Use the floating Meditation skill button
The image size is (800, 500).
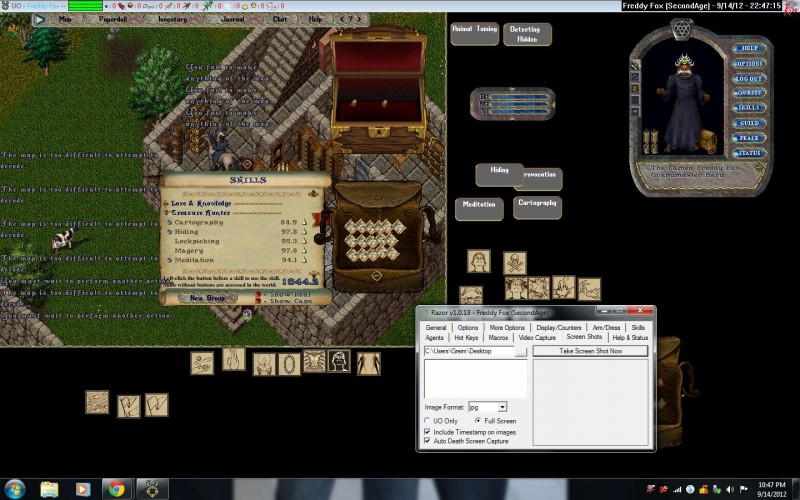pyautogui.click(x=479, y=208)
